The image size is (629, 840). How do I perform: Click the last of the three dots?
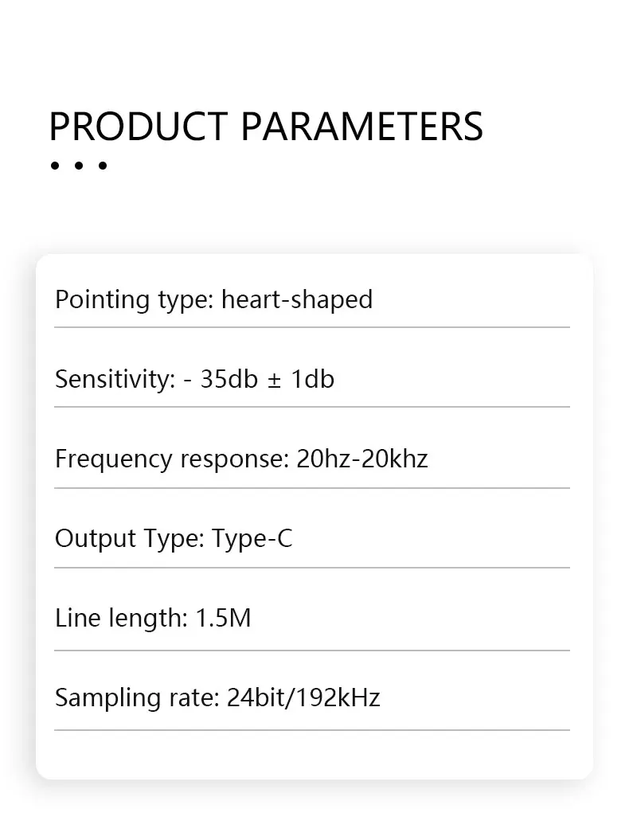(x=103, y=166)
